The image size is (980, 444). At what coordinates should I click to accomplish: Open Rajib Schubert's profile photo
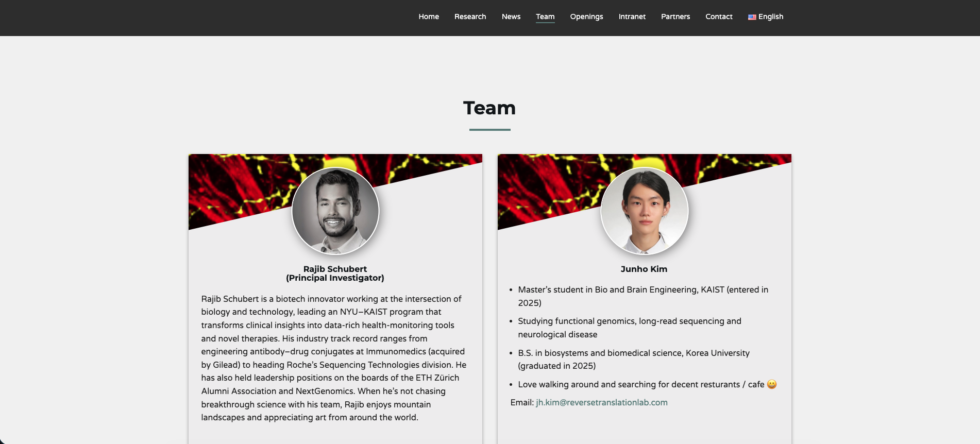pyautogui.click(x=335, y=211)
